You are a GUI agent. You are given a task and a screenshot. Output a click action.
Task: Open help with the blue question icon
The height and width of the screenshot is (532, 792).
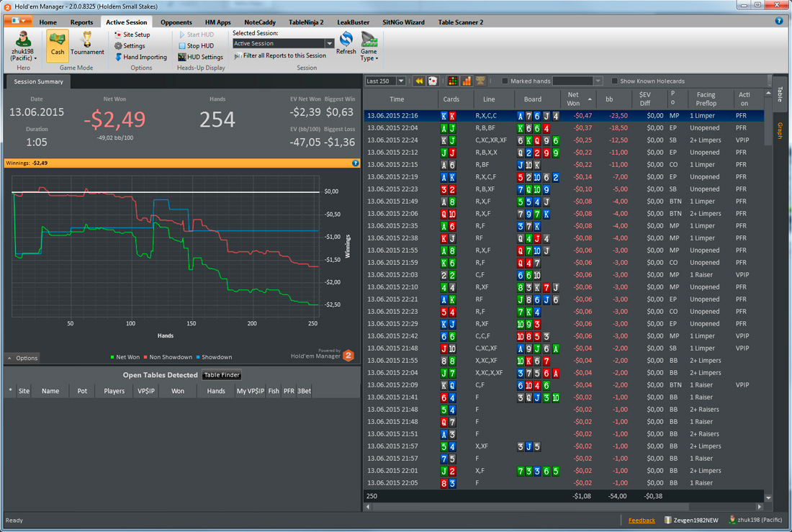pyautogui.click(x=779, y=21)
